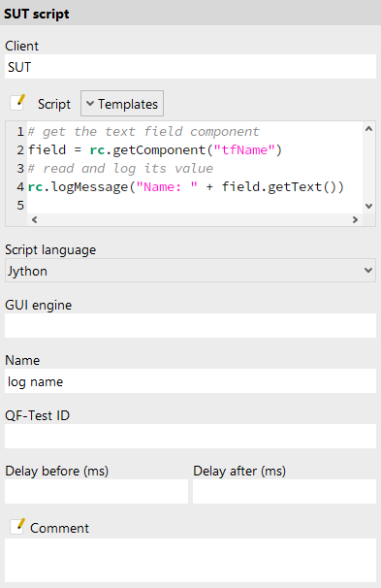The height and width of the screenshot is (588, 381).
Task: Click the Delay after (ms) field
Action: [284, 491]
